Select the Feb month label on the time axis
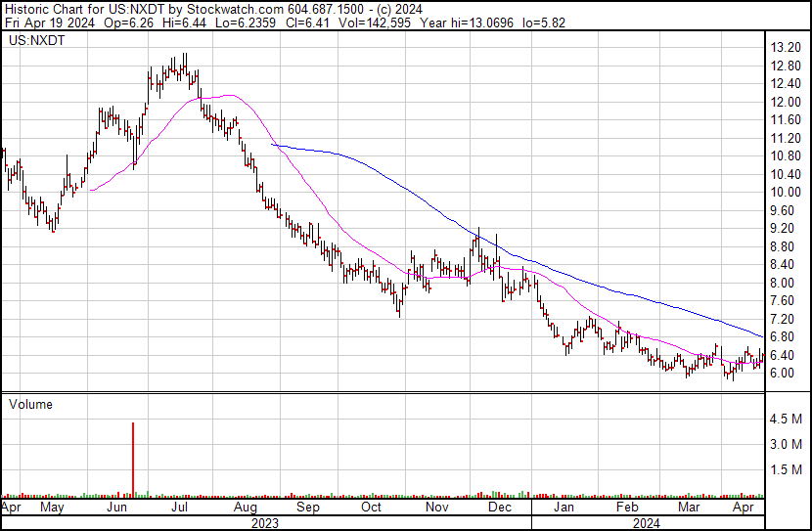The height and width of the screenshot is (531, 812). pos(624,509)
